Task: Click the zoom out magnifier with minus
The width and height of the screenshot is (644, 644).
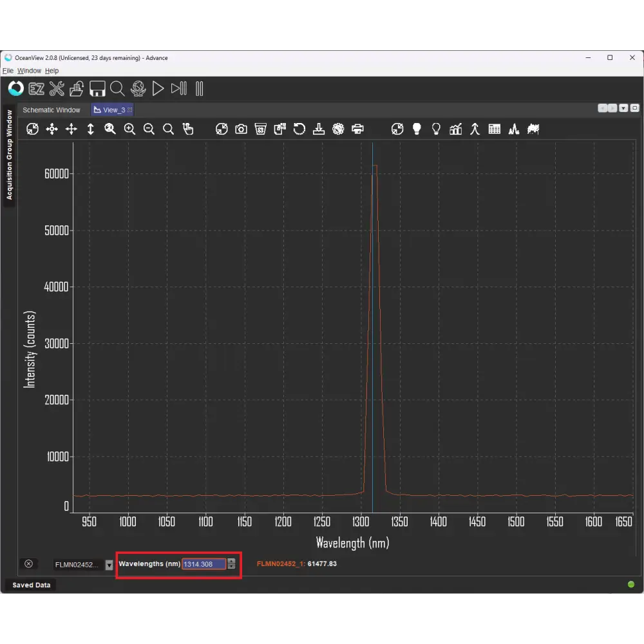Action: tap(149, 129)
